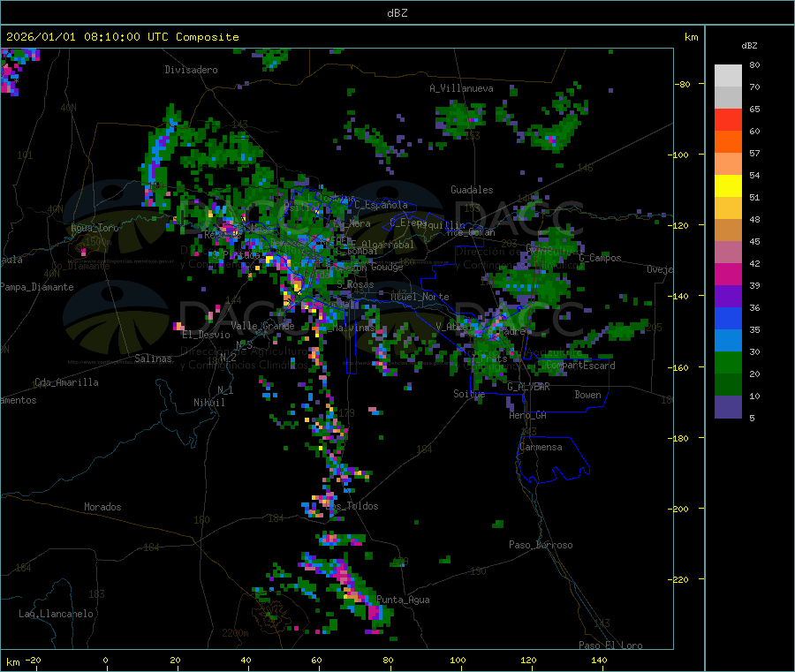Click the 2200m elevation label
Screen dimensions: 795x672
point(235,633)
